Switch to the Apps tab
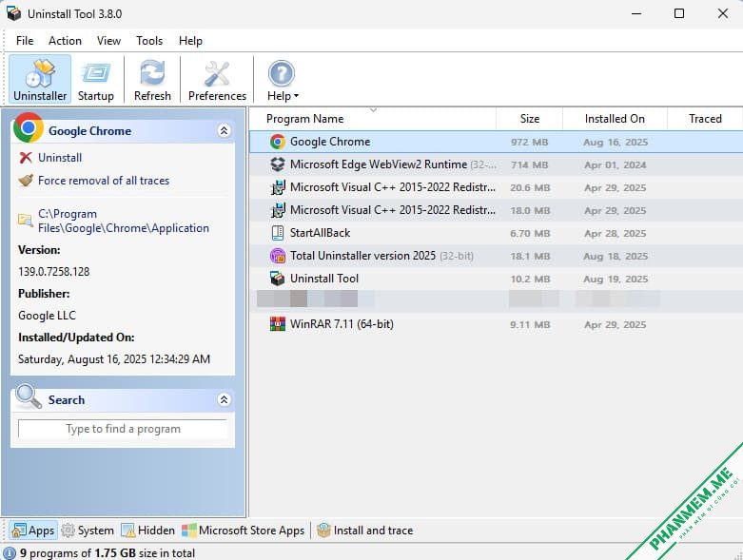 click(x=33, y=531)
